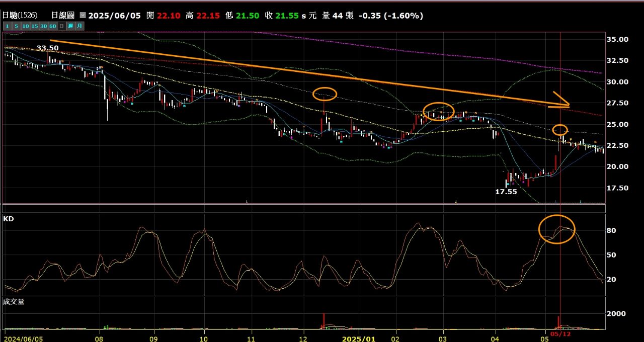This screenshot has width=644, height=342.
Task: Choose the 10-minute chart interval
Action: (x=26, y=26)
